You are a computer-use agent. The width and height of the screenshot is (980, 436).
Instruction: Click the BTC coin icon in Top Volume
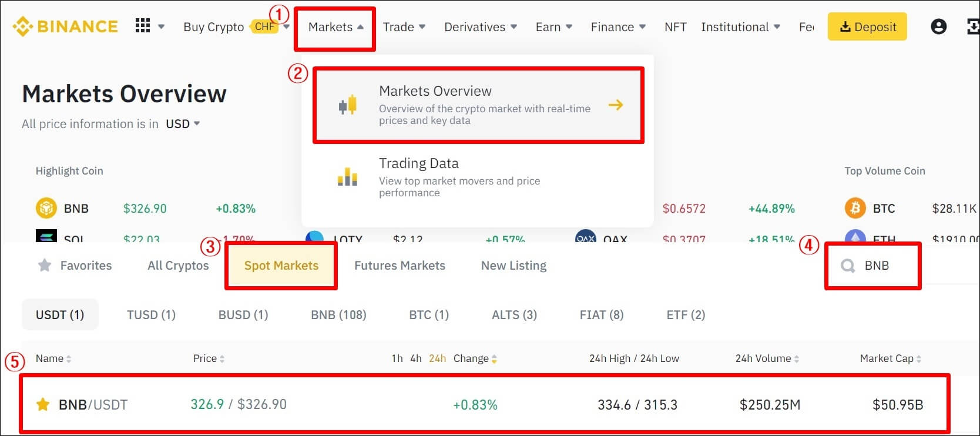tap(855, 208)
